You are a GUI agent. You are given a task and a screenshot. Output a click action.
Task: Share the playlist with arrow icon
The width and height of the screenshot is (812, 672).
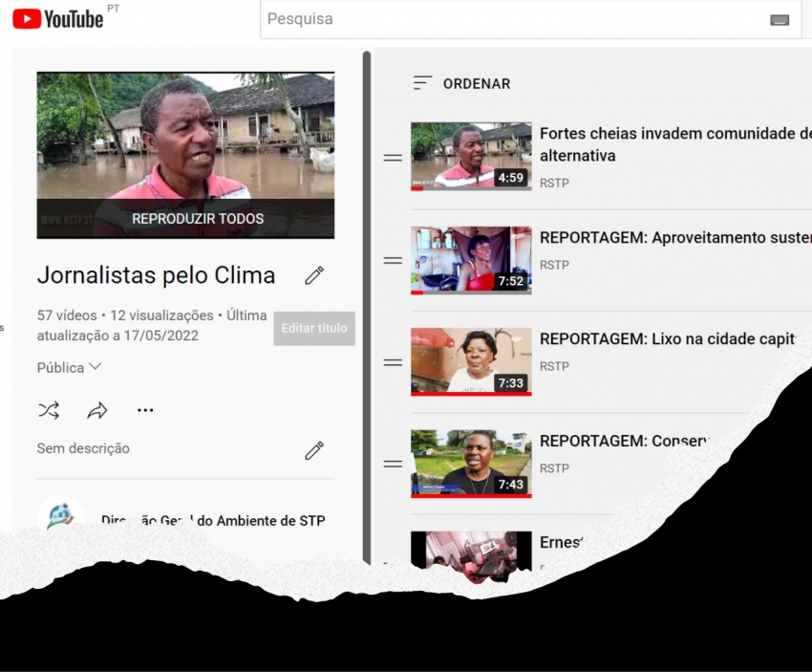coord(97,410)
